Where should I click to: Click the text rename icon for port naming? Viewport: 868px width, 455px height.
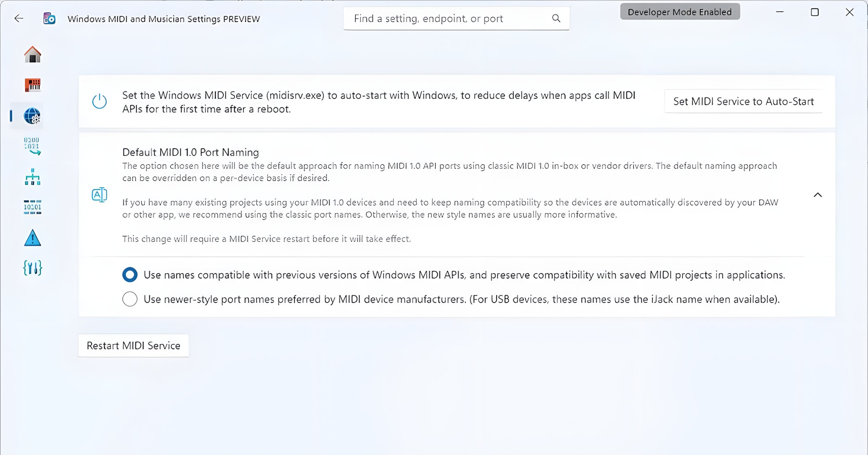[x=99, y=195]
